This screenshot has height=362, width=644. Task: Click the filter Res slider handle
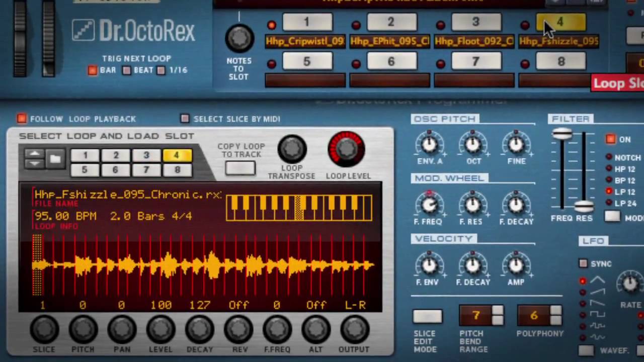584,206
